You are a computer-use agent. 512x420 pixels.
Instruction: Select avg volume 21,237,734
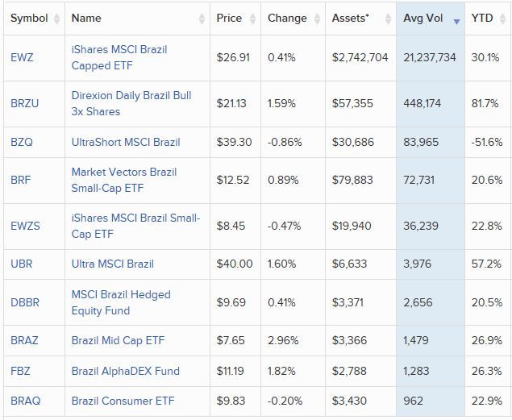[430, 57]
